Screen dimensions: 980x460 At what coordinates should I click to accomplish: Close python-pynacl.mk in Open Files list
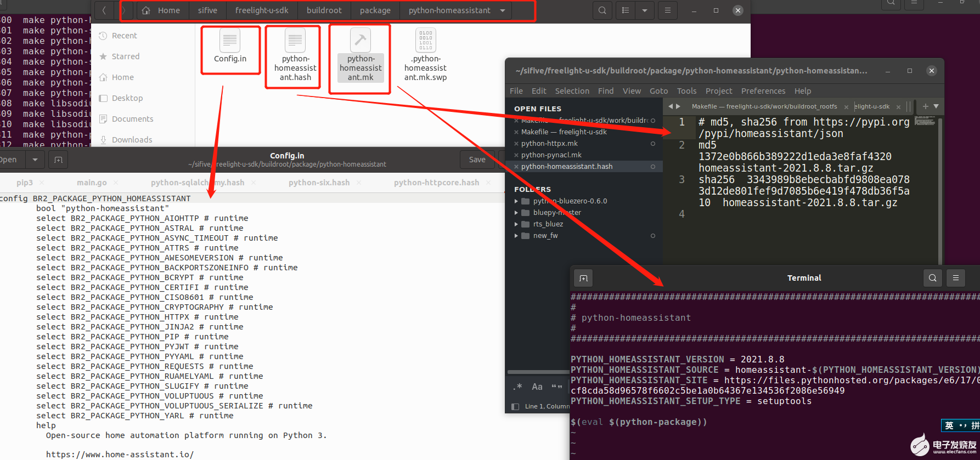(516, 155)
